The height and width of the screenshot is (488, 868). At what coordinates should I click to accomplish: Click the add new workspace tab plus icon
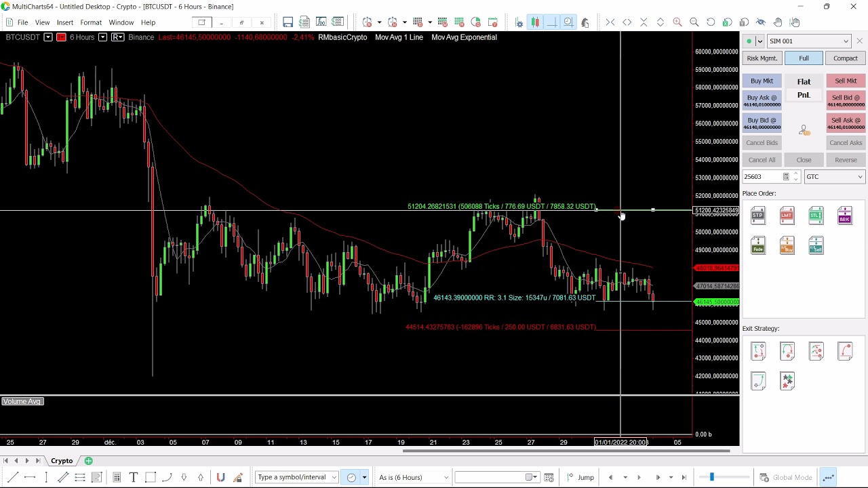point(88,461)
